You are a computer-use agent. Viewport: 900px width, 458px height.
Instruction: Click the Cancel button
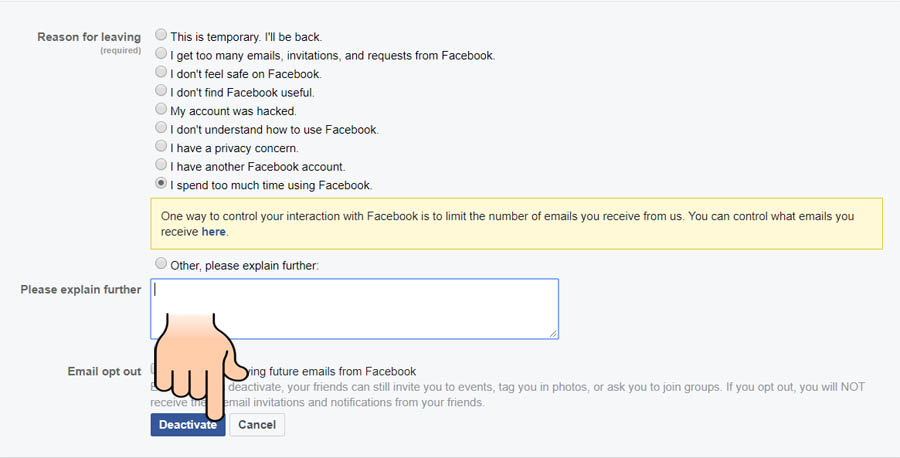click(257, 425)
